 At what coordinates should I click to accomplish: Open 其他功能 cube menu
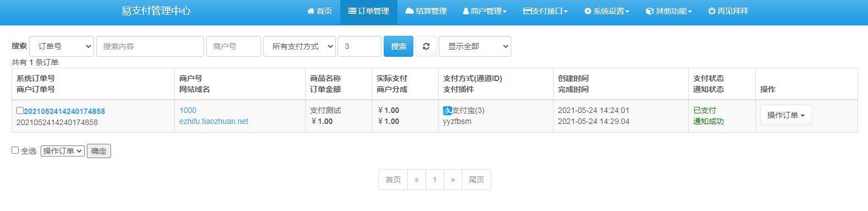click(x=669, y=11)
